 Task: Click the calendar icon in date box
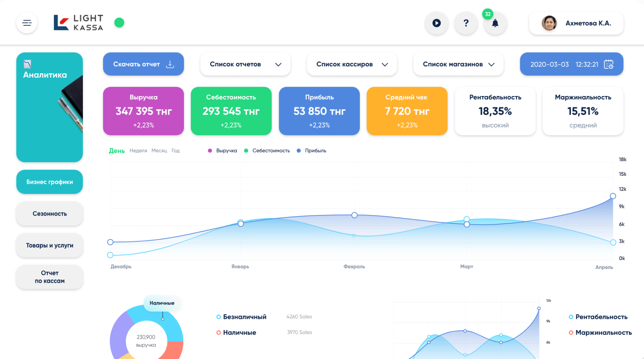tap(608, 64)
